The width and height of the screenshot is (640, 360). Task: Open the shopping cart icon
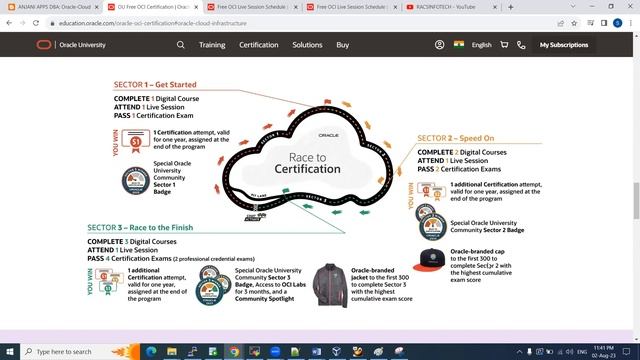point(504,44)
